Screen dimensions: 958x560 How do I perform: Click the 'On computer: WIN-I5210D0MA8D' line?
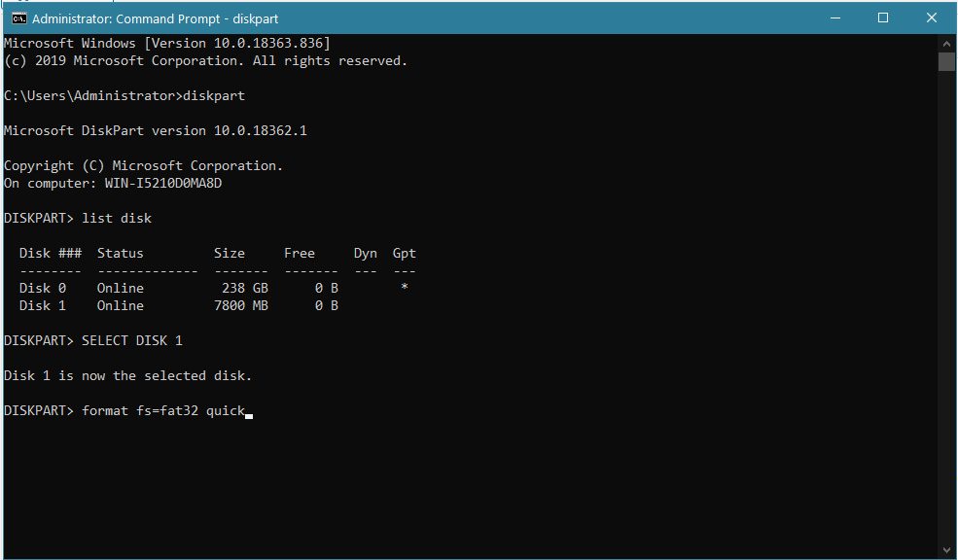pyautogui.click(x=113, y=183)
